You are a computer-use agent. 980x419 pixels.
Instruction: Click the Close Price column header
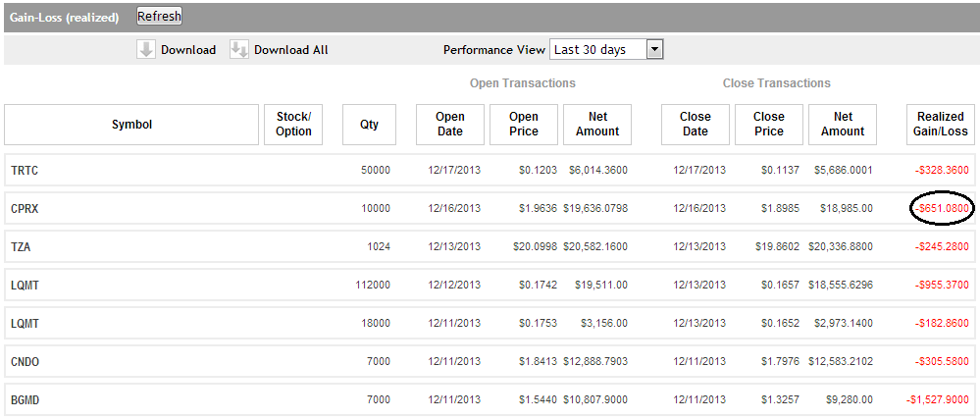click(x=769, y=125)
